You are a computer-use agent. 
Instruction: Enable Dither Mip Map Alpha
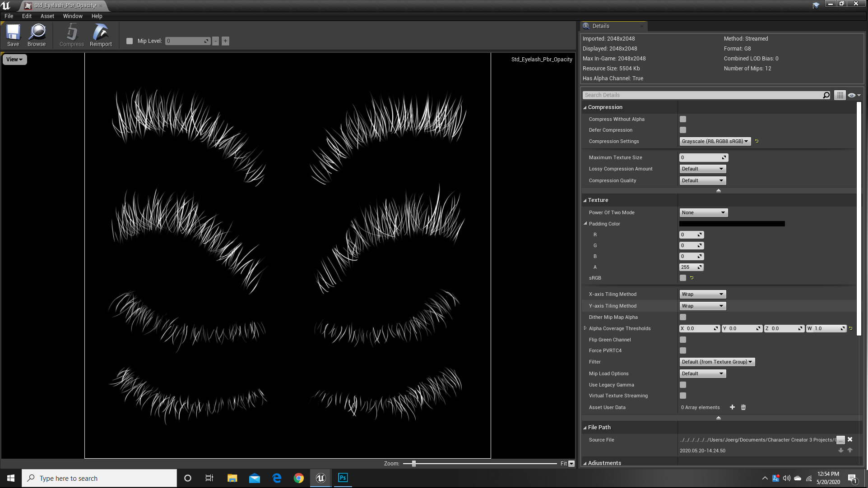(683, 317)
